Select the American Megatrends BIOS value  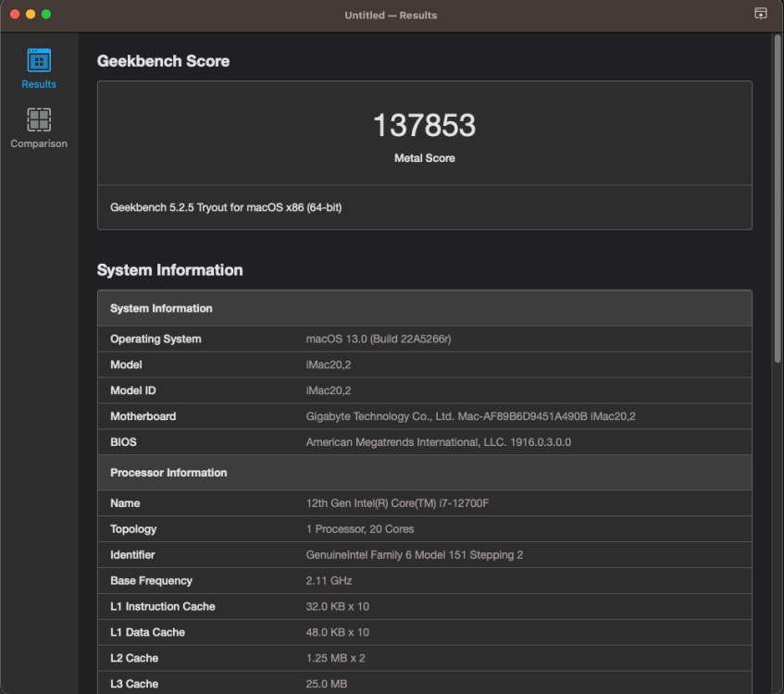(x=439, y=442)
